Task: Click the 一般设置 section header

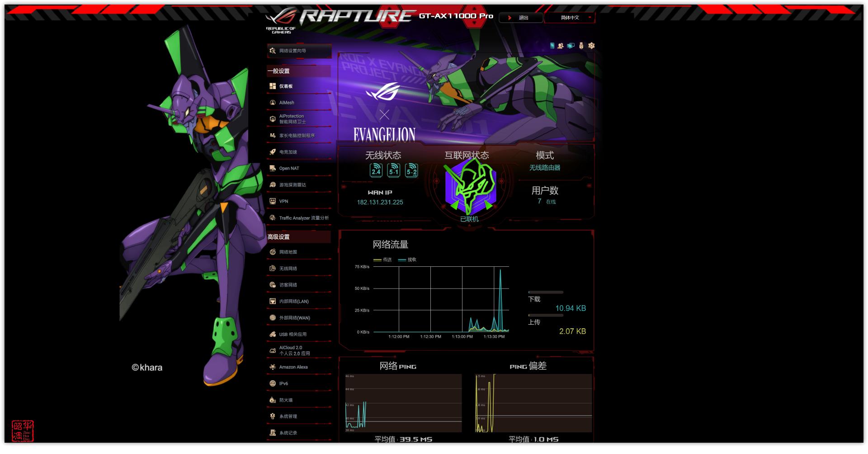Action: (299, 71)
